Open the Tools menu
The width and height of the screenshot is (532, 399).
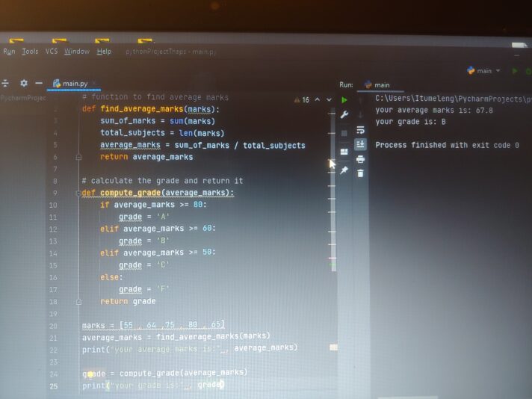pyautogui.click(x=30, y=52)
